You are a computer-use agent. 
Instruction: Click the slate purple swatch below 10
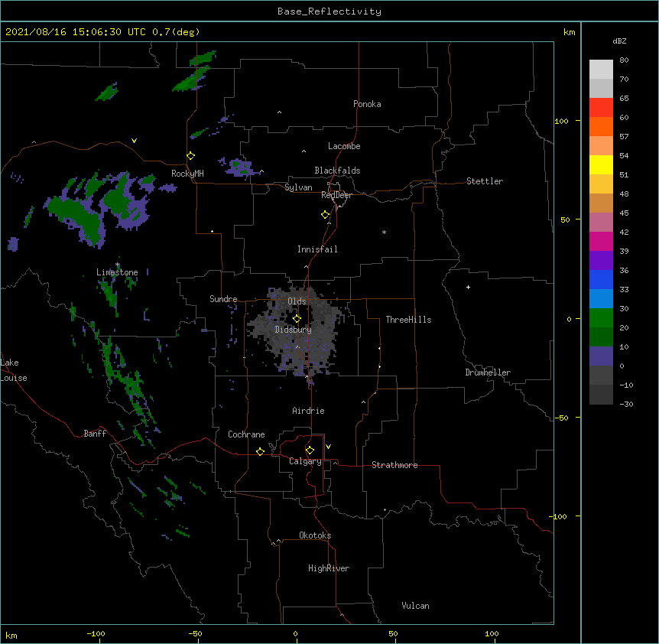pos(601,356)
